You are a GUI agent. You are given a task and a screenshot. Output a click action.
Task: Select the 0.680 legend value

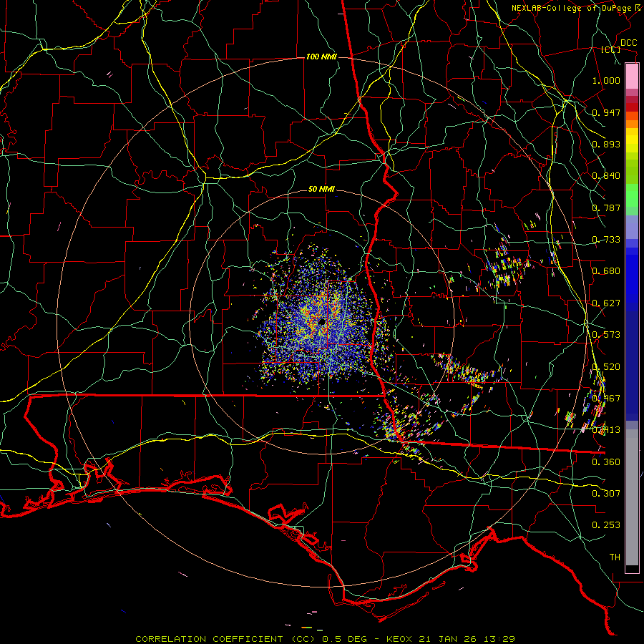(606, 271)
